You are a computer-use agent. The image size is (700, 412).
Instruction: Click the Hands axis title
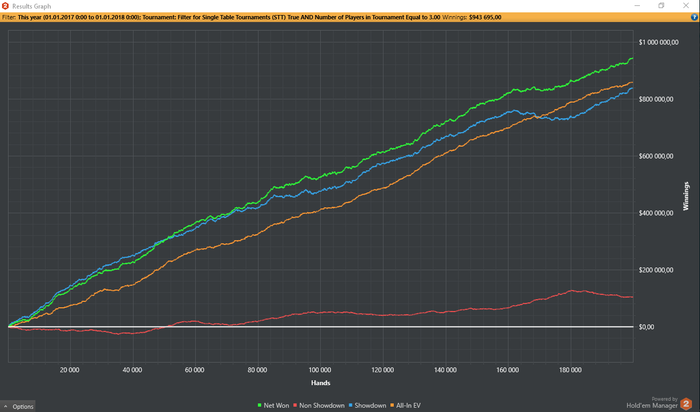(321, 383)
